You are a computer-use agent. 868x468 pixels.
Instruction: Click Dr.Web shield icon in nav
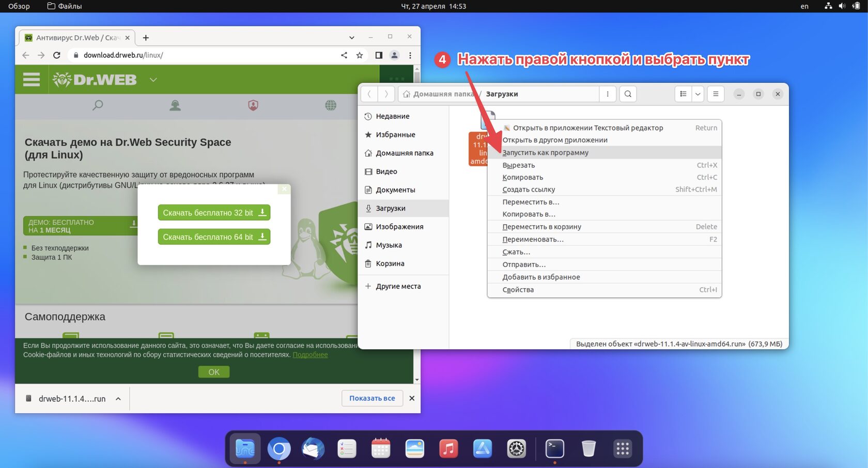click(x=253, y=105)
